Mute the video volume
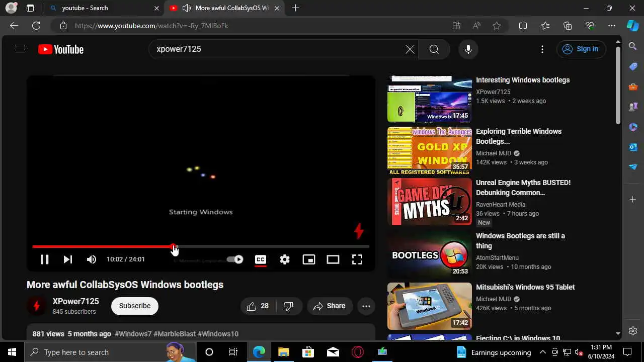 point(91,259)
